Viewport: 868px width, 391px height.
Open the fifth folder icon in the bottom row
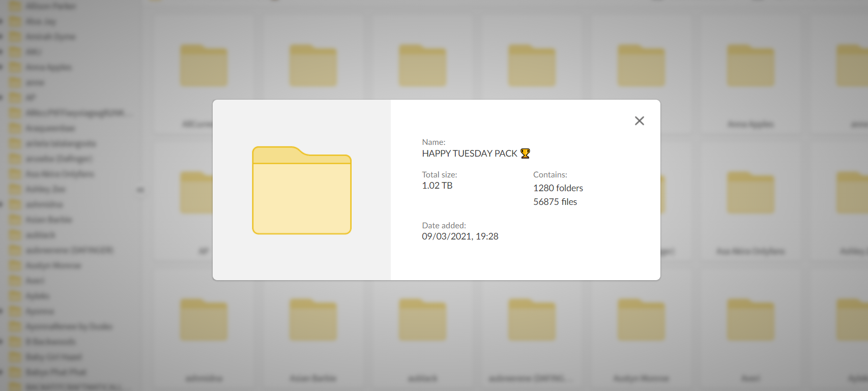pos(641,320)
